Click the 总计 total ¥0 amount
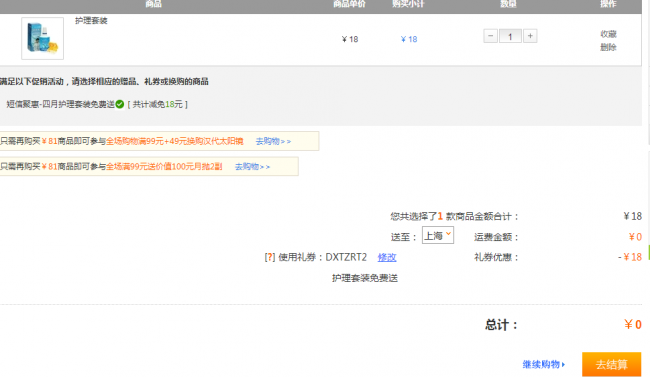650x377 pixels. 633,324
